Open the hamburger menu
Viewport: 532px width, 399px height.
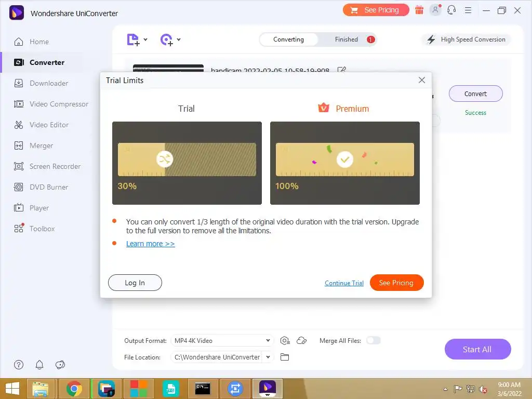point(468,10)
